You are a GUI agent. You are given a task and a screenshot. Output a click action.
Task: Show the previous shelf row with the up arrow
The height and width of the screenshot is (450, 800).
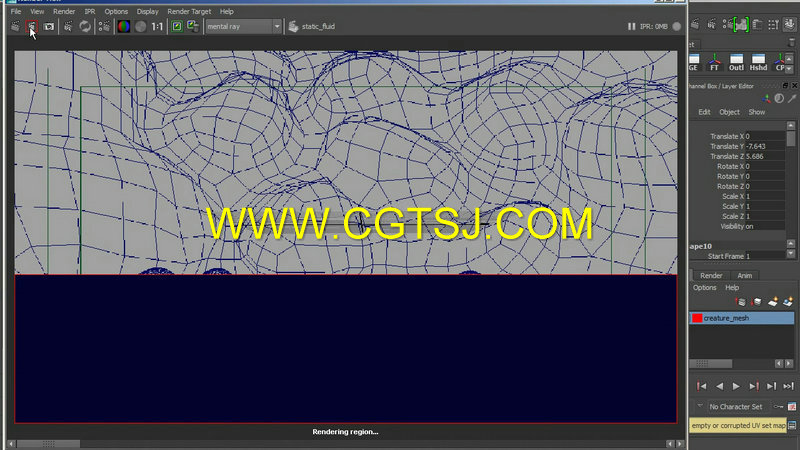[789, 59]
